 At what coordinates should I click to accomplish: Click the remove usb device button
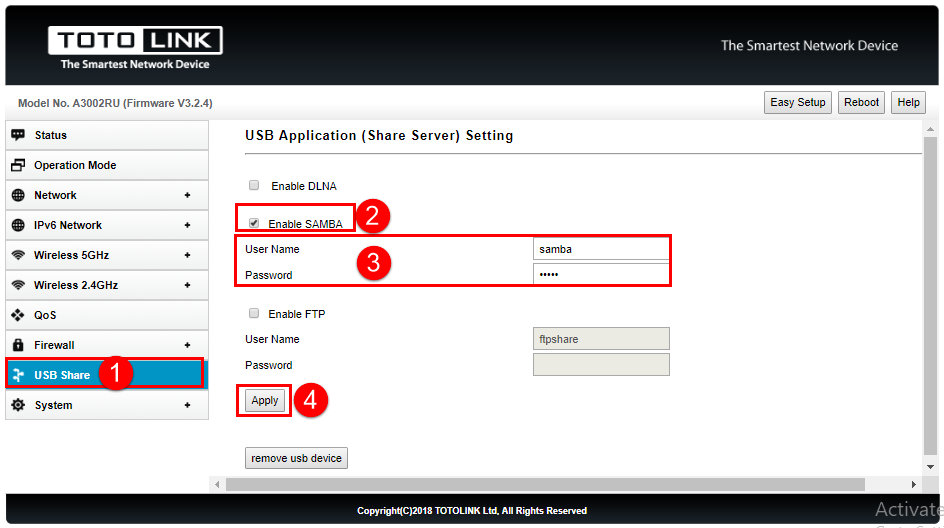coord(296,458)
